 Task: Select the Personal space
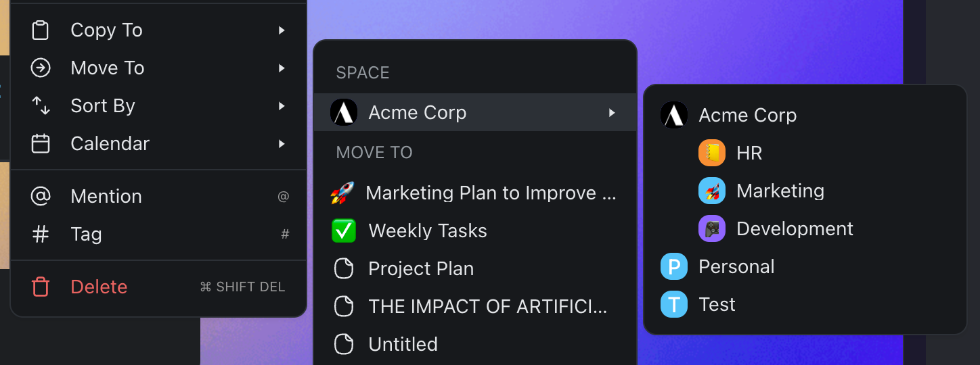coord(736,267)
